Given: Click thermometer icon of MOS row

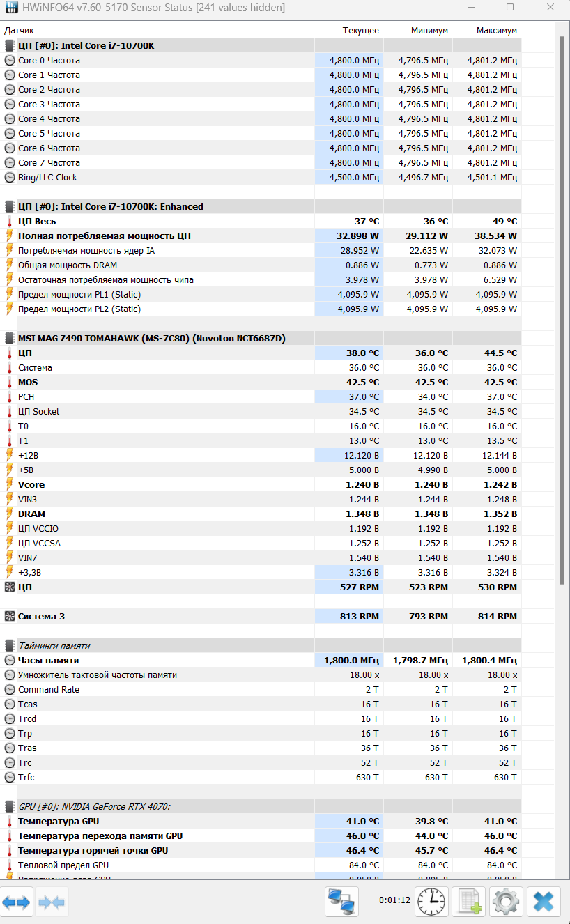Looking at the screenshot, I should 10,382.
